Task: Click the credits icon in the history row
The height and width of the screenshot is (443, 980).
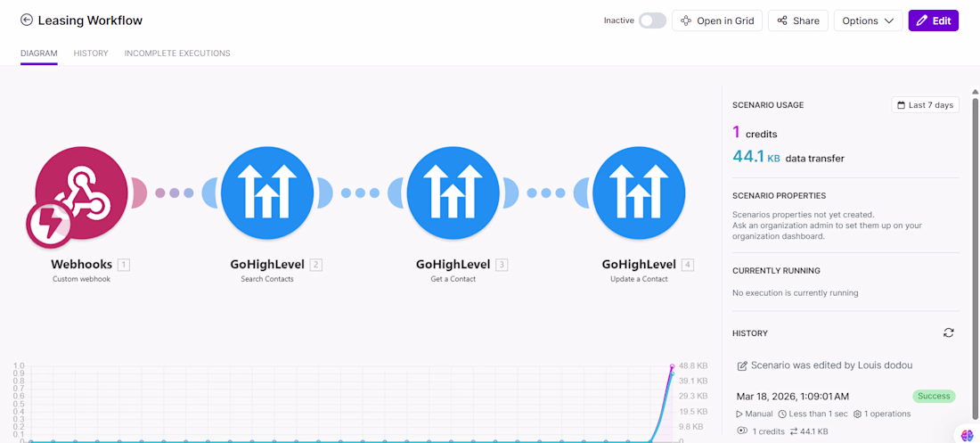Action: point(742,431)
